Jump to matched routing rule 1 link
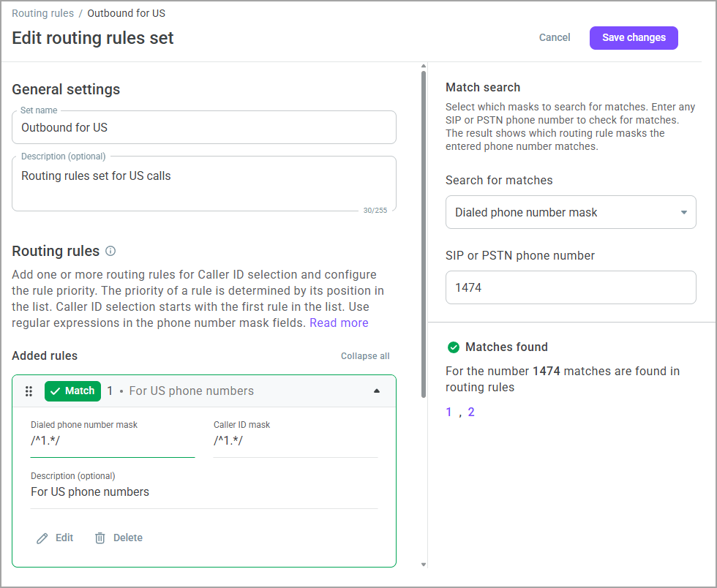Viewport: 717px width, 588px height. pos(449,412)
